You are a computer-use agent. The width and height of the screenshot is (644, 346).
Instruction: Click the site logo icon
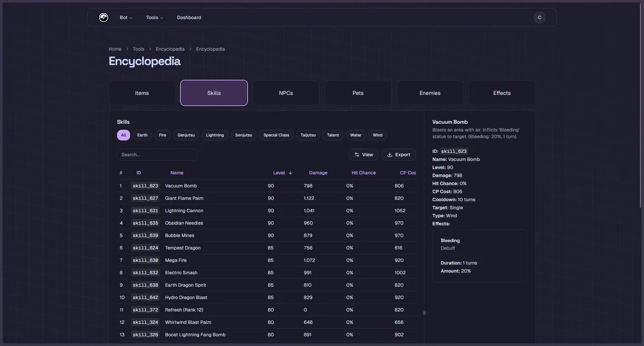[104, 18]
